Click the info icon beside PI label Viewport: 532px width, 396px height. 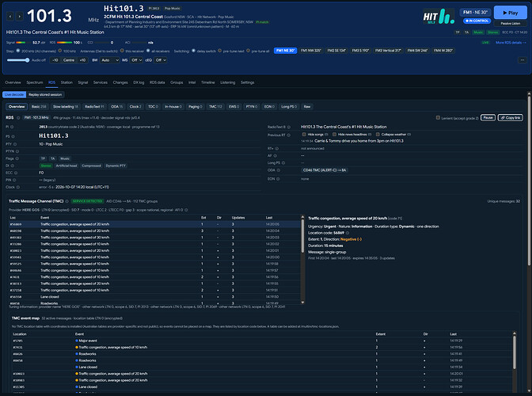pyautogui.click(x=12, y=127)
